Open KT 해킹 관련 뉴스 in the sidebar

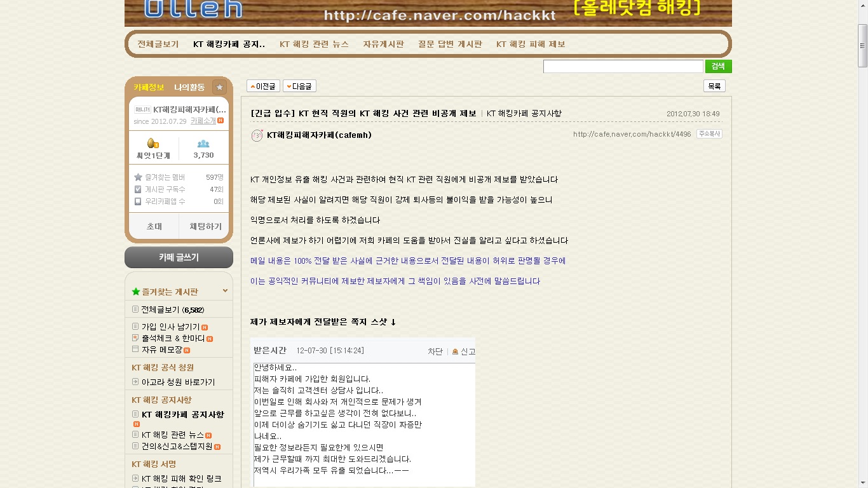click(x=173, y=435)
